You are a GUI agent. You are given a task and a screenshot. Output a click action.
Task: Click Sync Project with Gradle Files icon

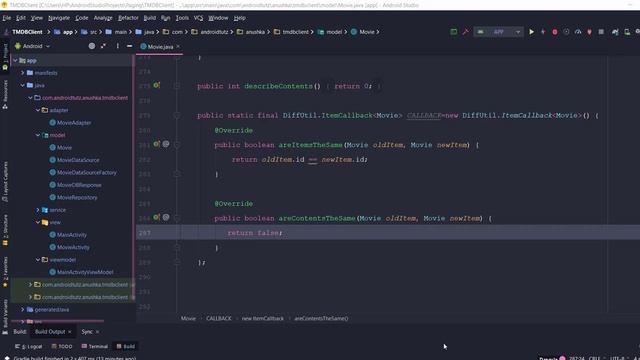pyautogui.click(x=615, y=32)
